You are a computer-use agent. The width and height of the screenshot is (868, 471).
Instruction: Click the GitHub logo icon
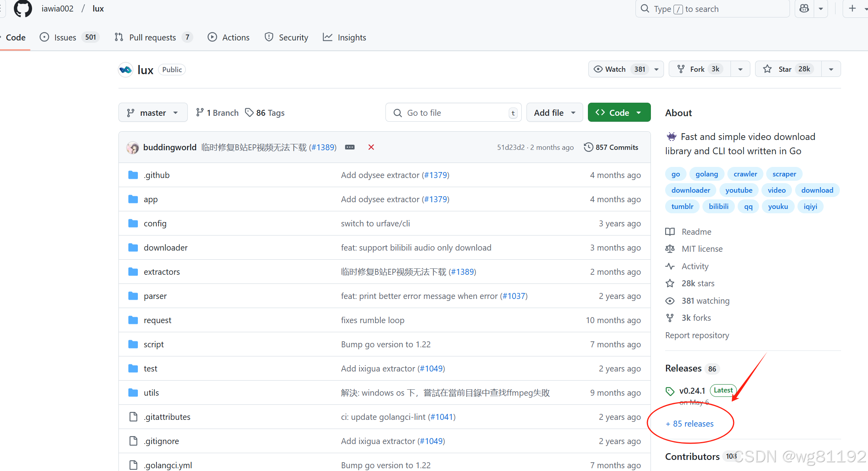[23, 9]
